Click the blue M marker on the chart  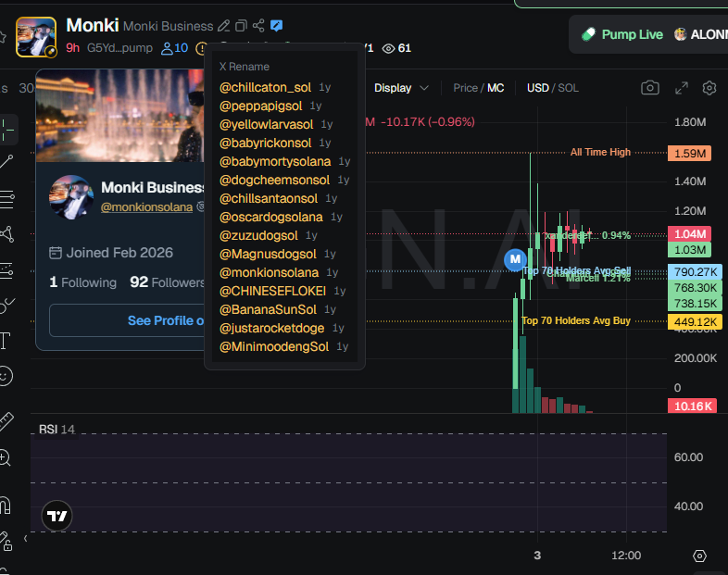coord(515,259)
